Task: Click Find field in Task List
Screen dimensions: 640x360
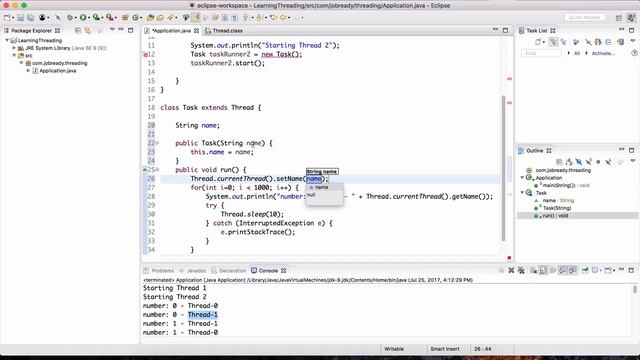Action: coord(541,53)
